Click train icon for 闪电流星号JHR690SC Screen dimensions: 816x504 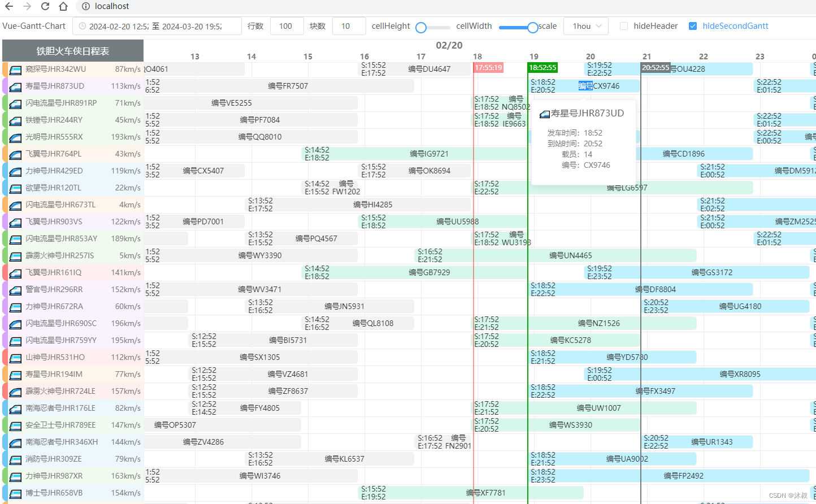pyautogui.click(x=15, y=324)
